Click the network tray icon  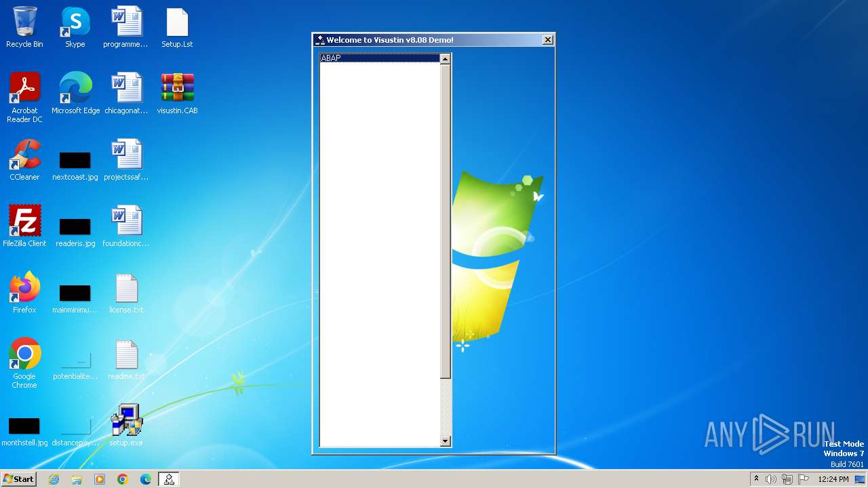[x=787, y=479]
